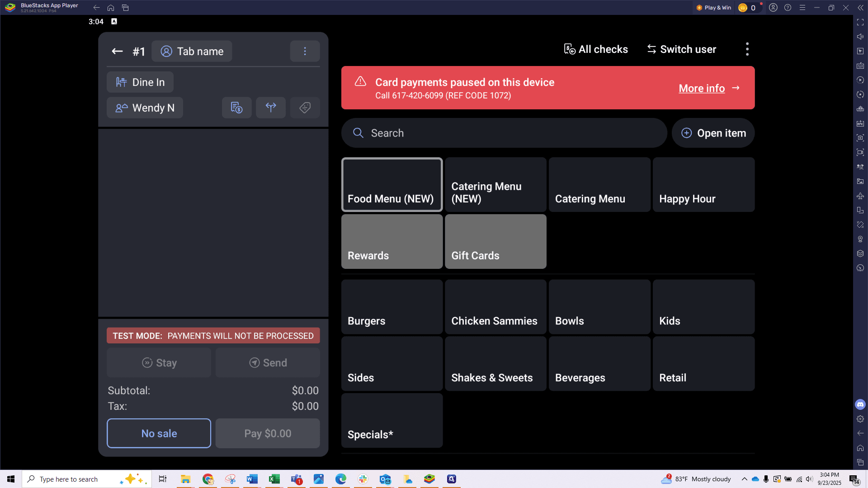Image resolution: width=868 pixels, height=488 pixels.
Task: Click the No sale button
Action: coord(159,433)
